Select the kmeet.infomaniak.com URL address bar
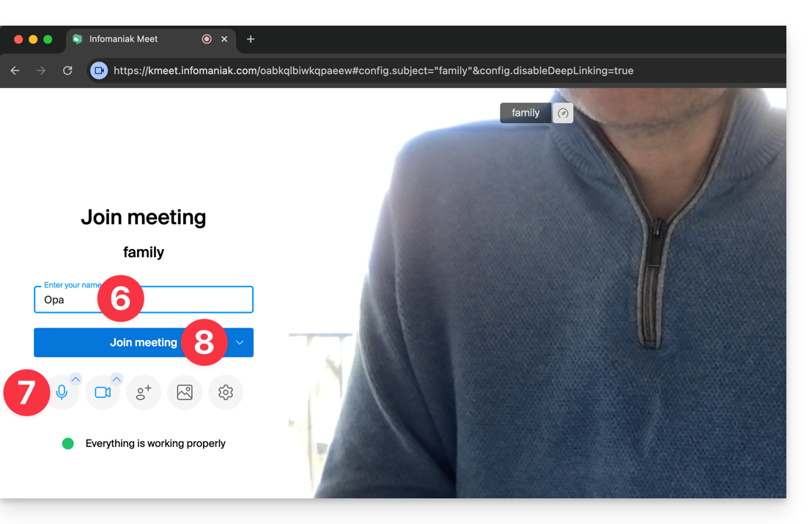 click(373, 70)
